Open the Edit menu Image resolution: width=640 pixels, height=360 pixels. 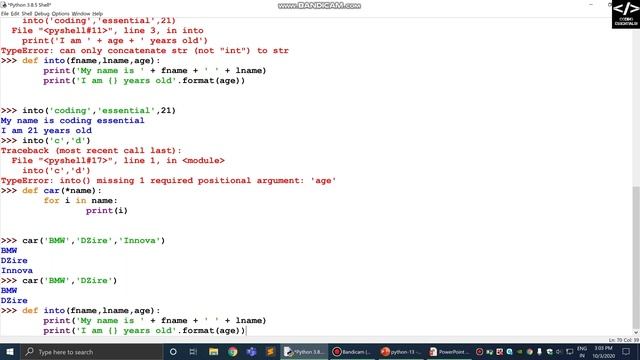tap(15, 13)
